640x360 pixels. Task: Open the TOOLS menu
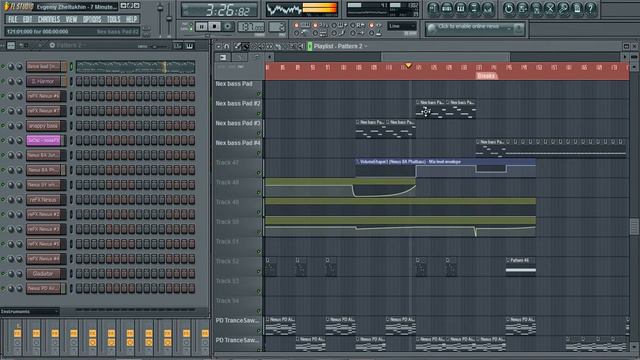113,19
